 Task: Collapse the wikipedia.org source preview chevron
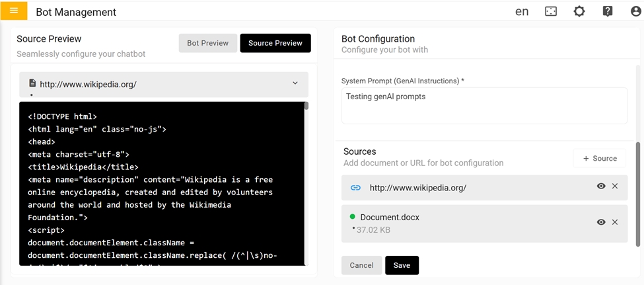point(295,84)
